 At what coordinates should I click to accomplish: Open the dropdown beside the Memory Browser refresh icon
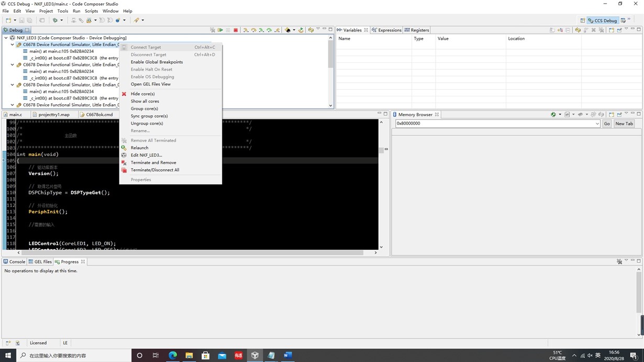[560, 114]
